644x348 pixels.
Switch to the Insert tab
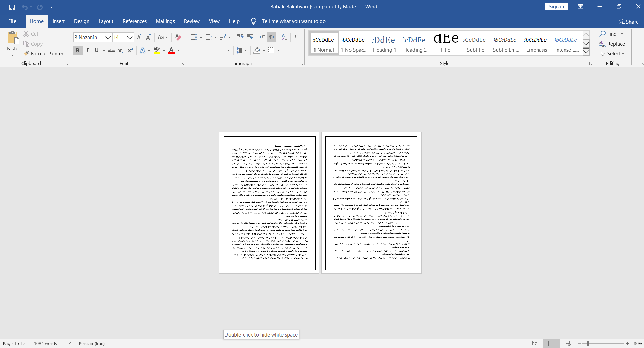[59, 21]
